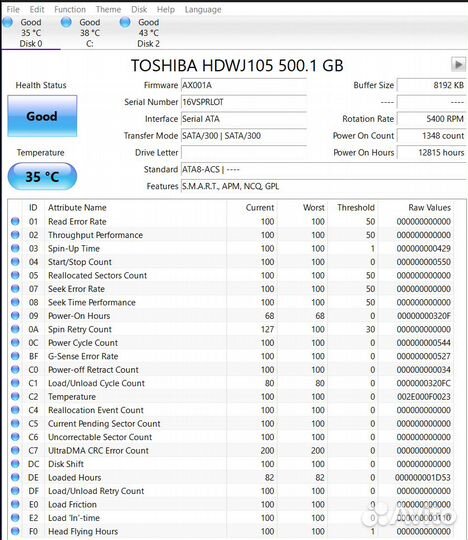Image resolution: width=468 pixels, height=540 pixels.
Task: Click the Power On Hours value
Action: 432,153
